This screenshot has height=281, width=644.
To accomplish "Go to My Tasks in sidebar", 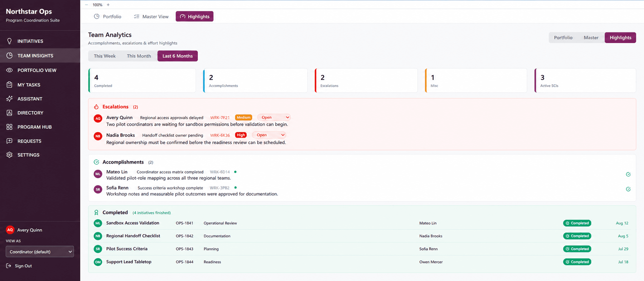I will click(40, 85).
